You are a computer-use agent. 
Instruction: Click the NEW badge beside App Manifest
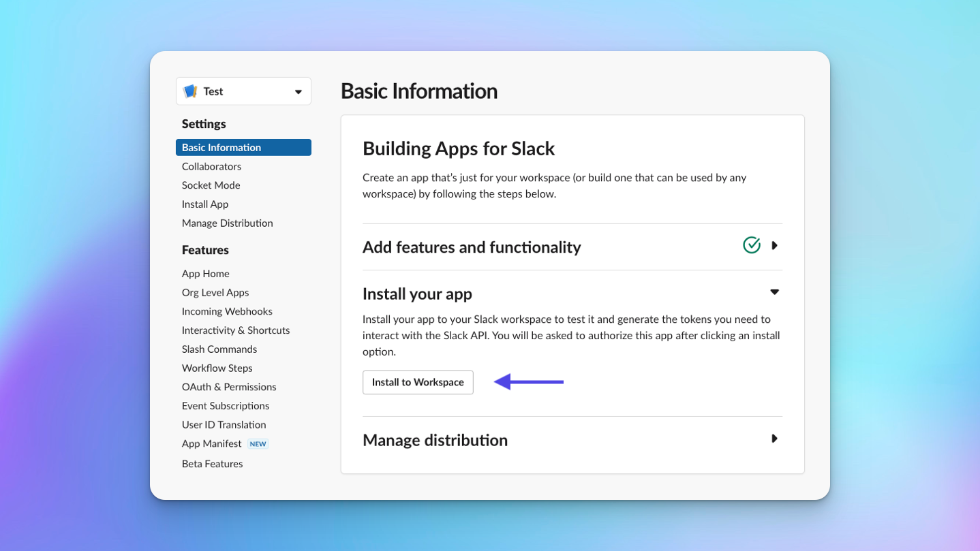click(258, 444)
